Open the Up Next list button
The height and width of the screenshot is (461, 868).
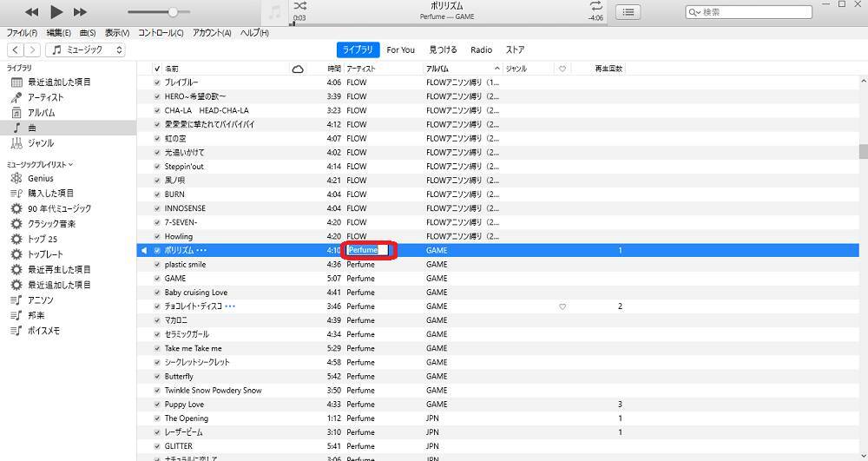(628, 12)
